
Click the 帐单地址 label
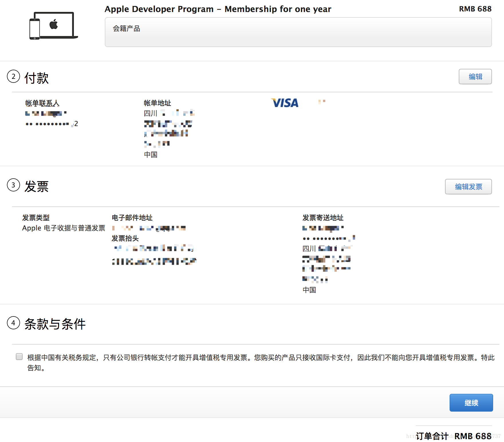157,103
